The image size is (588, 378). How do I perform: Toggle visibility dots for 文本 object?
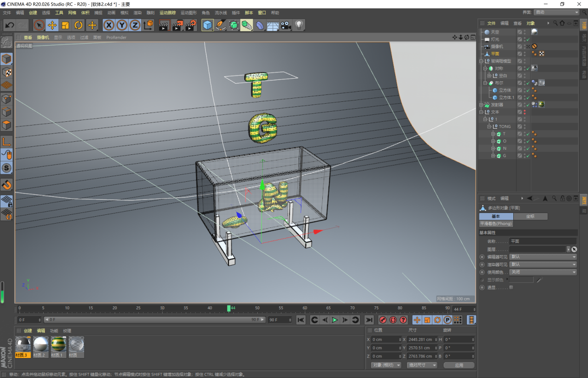pos(525,112)
